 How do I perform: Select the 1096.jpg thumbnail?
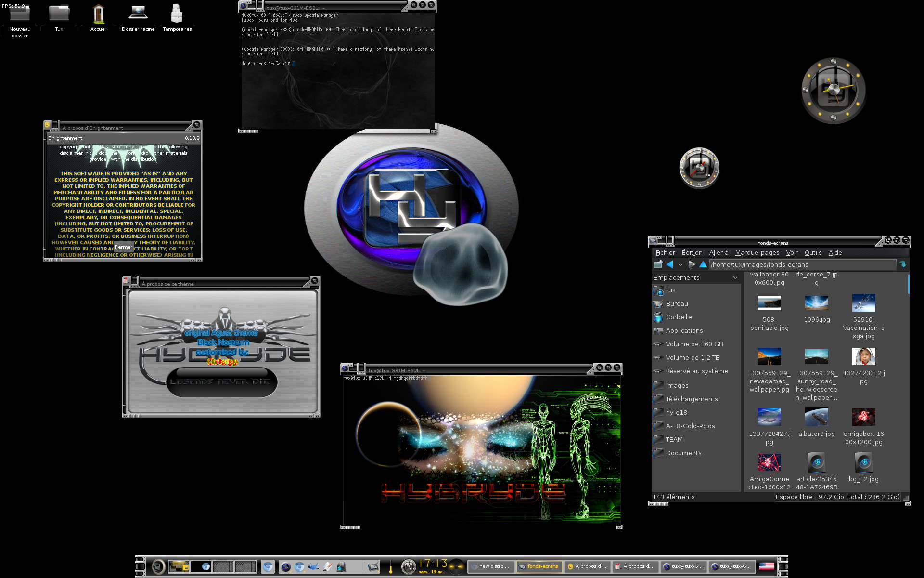pos(817,303)
